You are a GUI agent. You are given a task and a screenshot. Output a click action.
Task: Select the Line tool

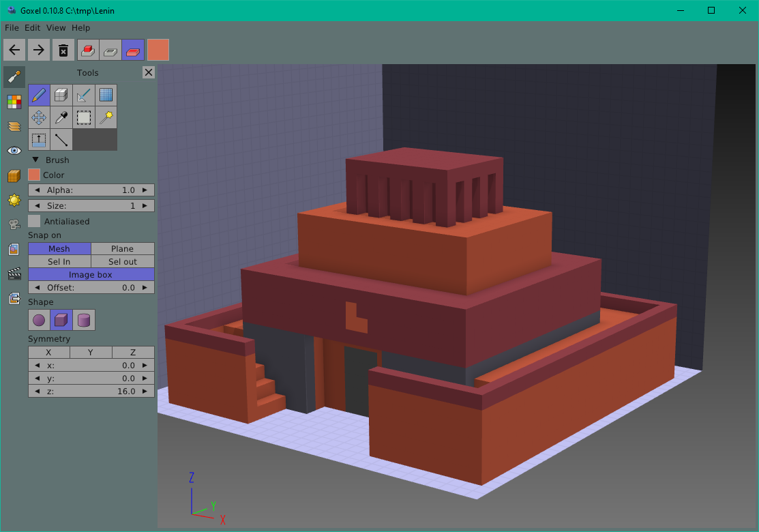pos(61,139)
